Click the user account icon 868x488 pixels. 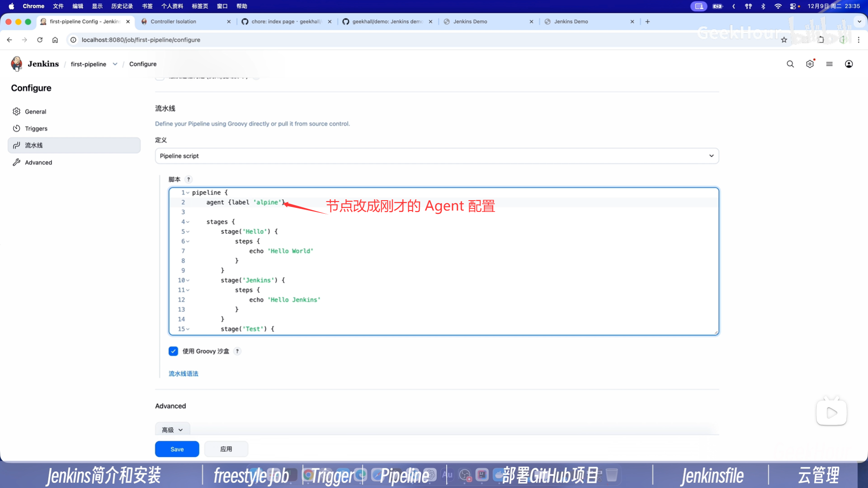click(x=849, y=64)
